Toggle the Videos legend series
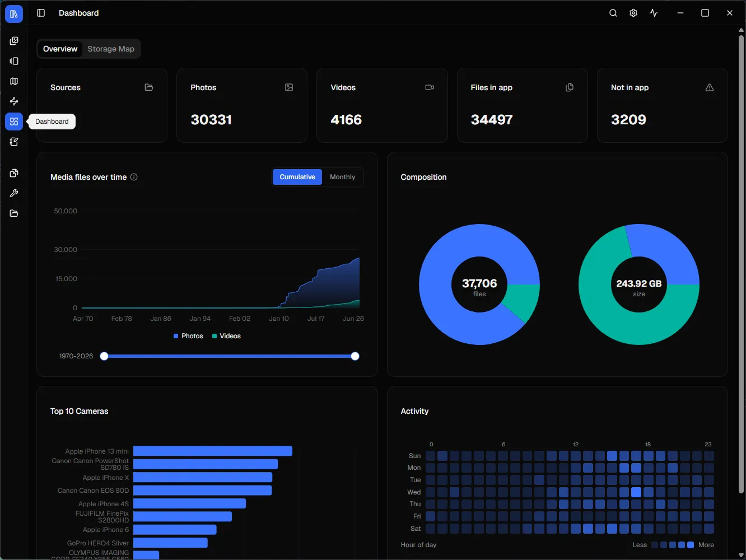The width and height of the screenshot is (746, 560). (x=226, y=336)
